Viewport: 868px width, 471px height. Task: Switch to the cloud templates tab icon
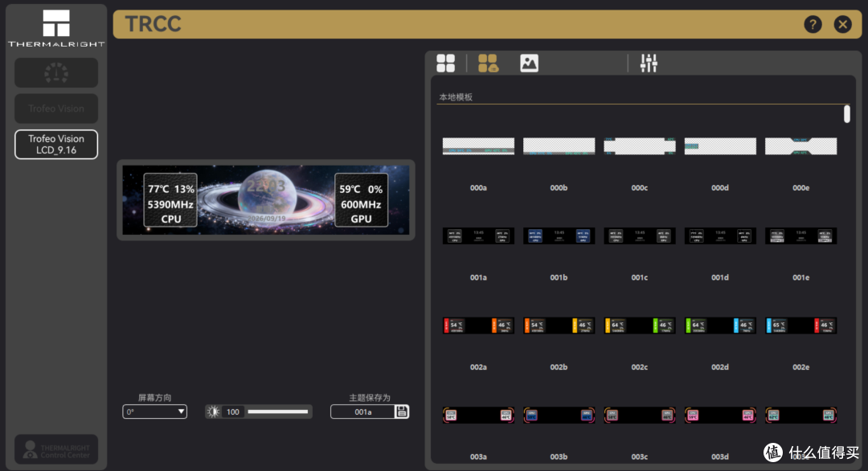click(x=488, y=63)
